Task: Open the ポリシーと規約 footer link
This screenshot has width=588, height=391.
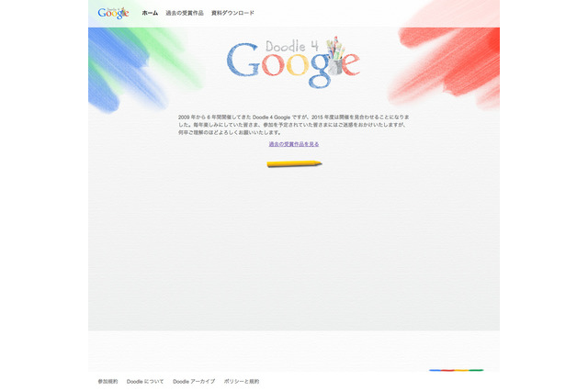Action: pyautogui.click(x=242, y=381)
